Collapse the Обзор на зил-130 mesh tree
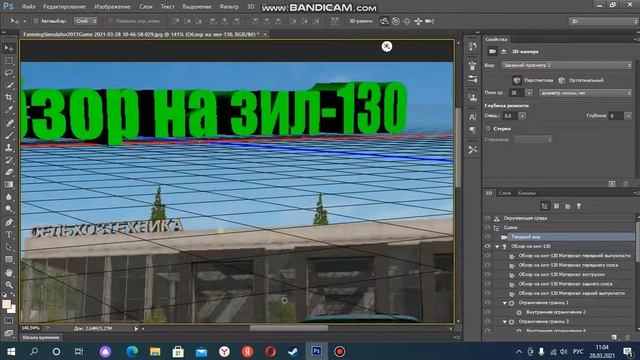The width and height of the screenshot is (640, 360). coord(497,247)
